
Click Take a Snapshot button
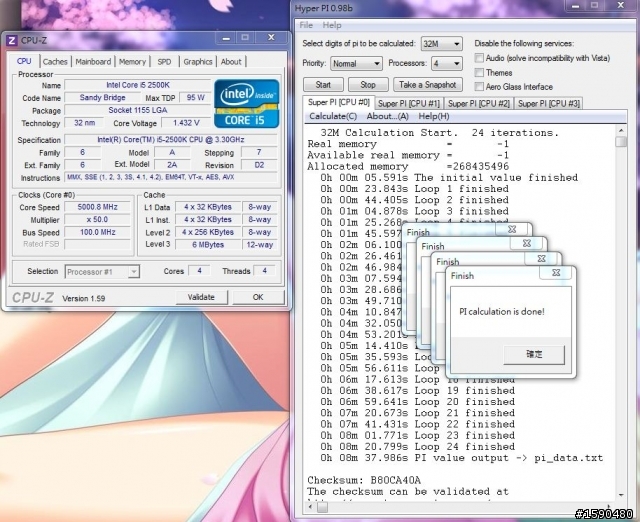427,84
